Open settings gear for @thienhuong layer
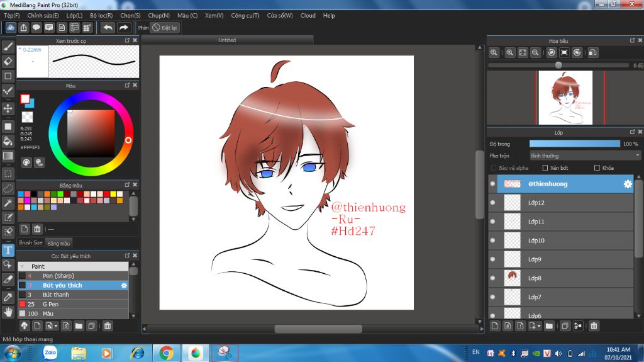Viewport: 644px width, 362px height. click(x=628, y=184)
